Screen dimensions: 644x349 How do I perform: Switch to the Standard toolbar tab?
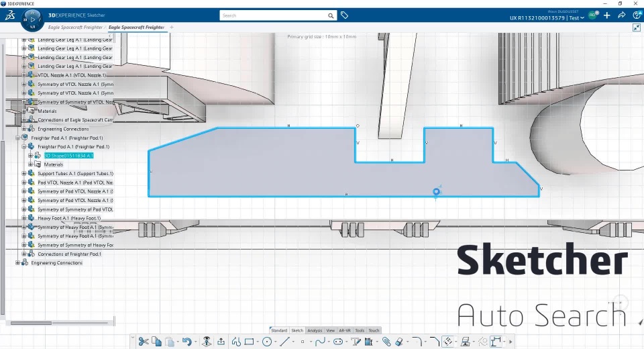coord(279,330)
